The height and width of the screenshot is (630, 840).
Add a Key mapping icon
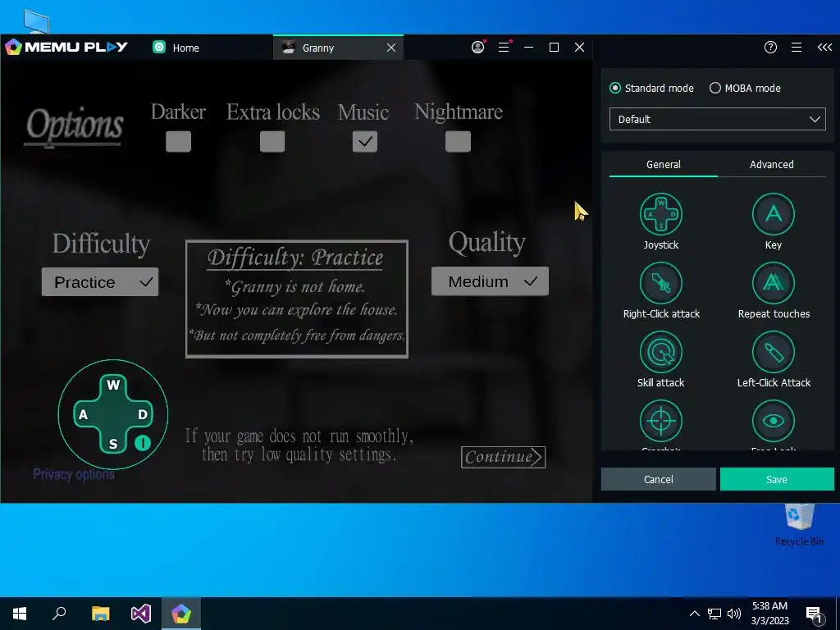[x=773, y=214]
